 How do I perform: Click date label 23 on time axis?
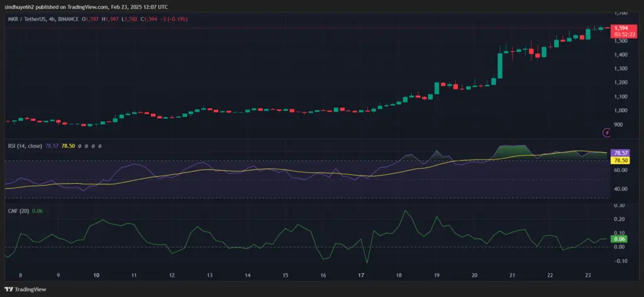588,276
